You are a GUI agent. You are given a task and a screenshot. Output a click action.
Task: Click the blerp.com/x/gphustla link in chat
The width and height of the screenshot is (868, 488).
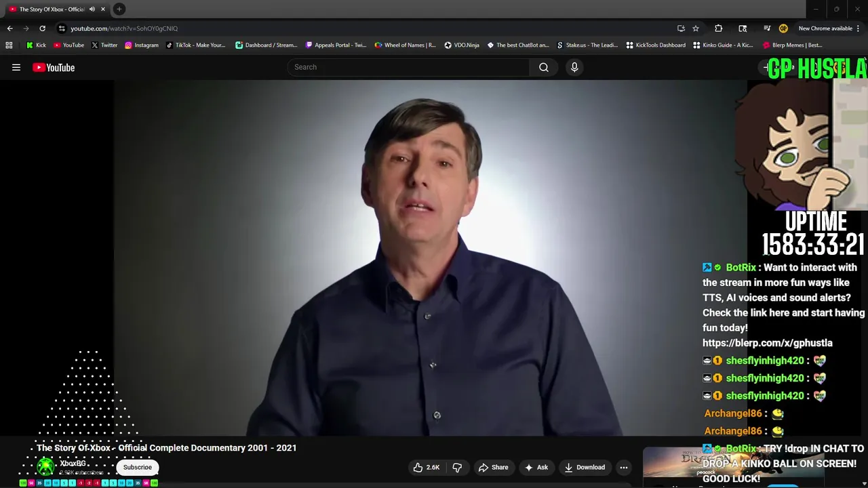tap(768, 343)
